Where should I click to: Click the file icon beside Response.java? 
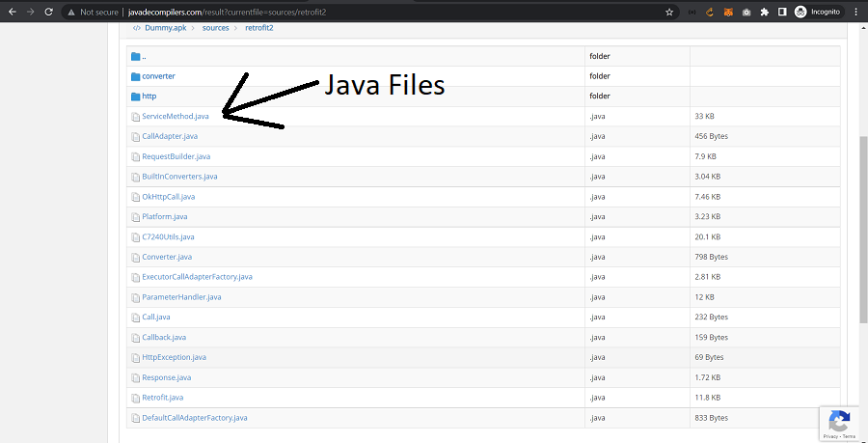[x=135, y=378]
